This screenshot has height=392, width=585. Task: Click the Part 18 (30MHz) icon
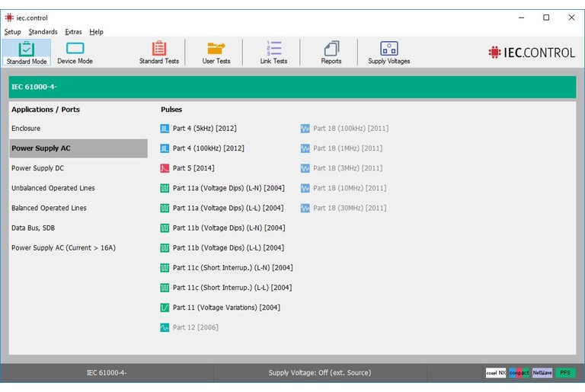pos(305,208)
